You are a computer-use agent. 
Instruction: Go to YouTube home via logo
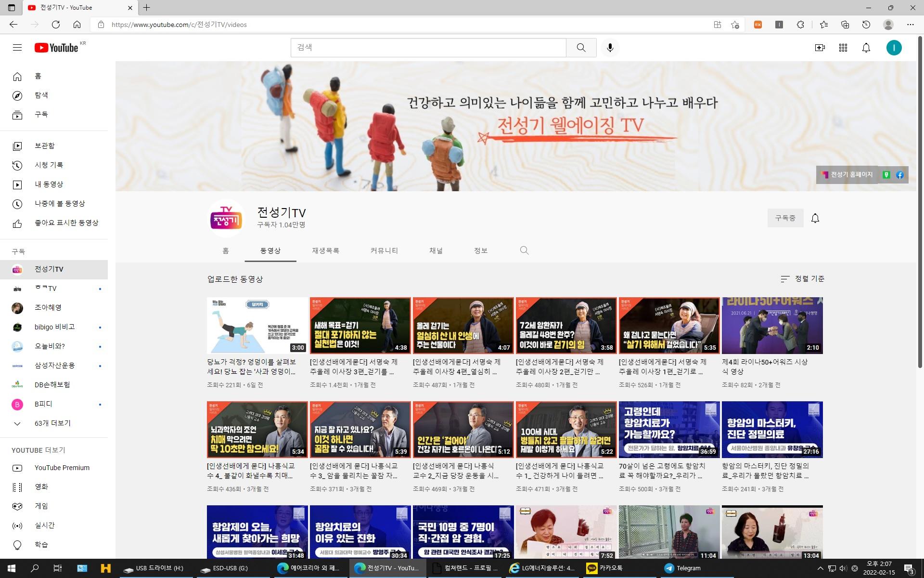56,48
